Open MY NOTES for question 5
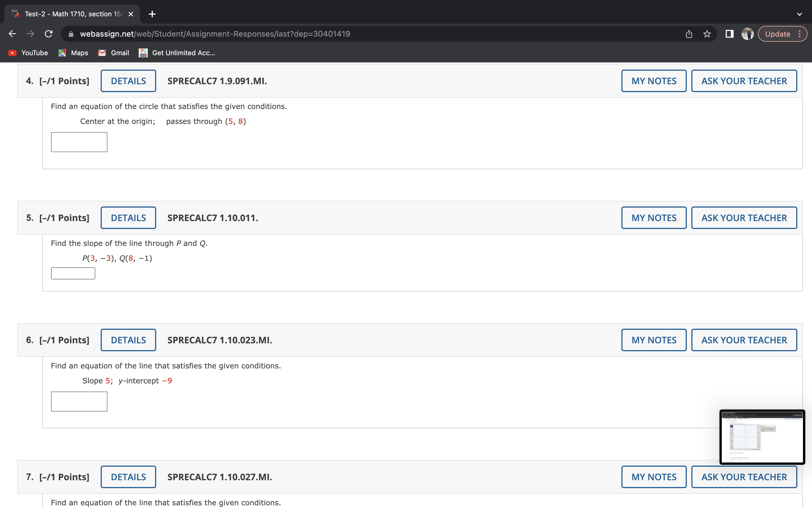The image size is (812, 507). point(654,218)
